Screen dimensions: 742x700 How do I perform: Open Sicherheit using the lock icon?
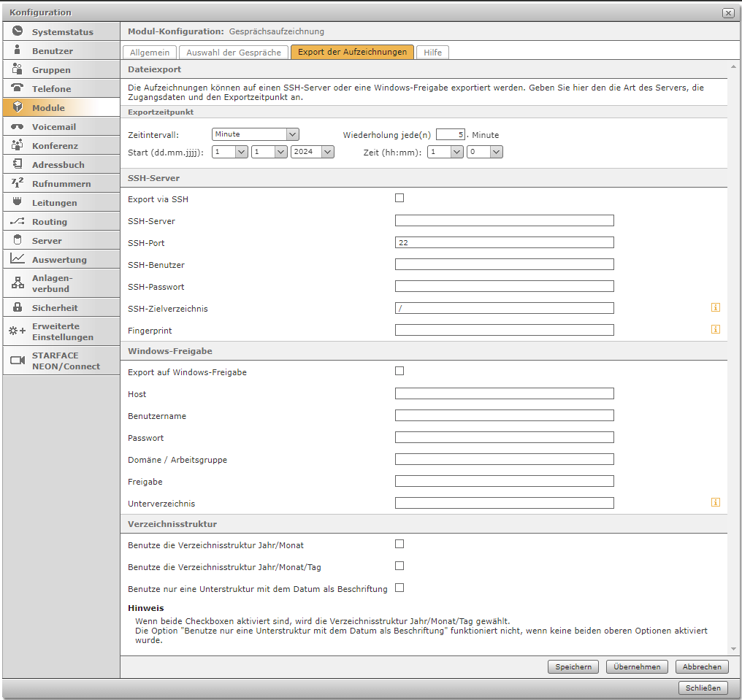click(18, 307)
